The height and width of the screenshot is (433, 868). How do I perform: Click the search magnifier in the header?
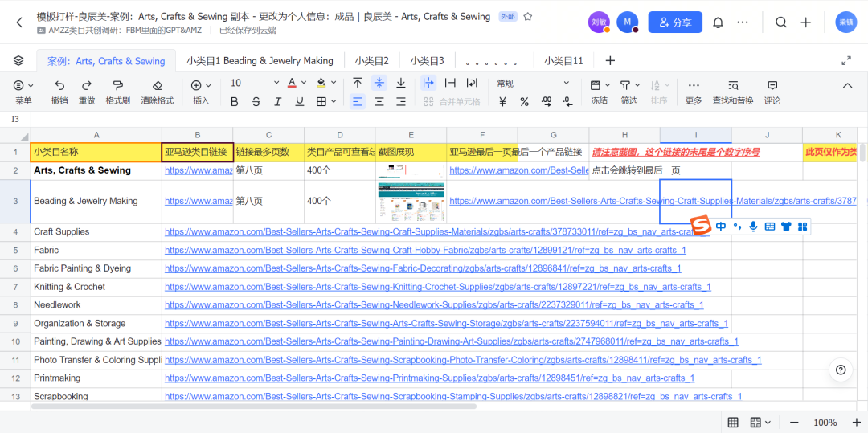(x=781, y=22)
